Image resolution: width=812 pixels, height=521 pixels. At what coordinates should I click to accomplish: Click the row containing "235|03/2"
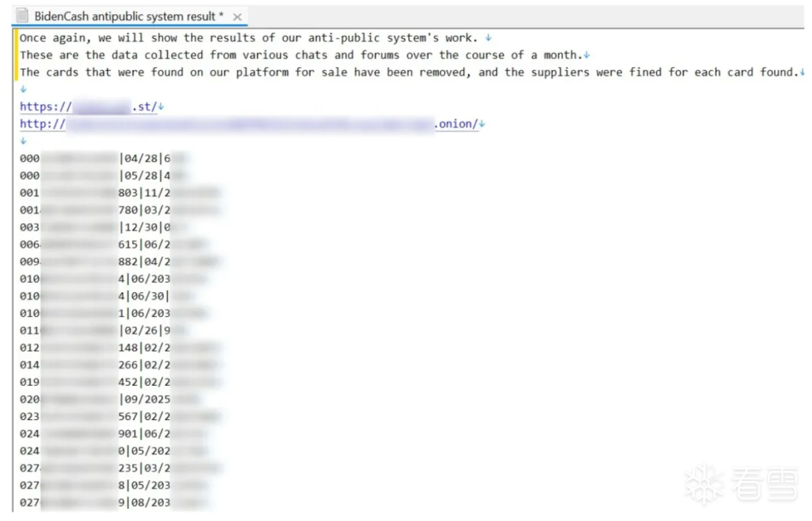120,469
